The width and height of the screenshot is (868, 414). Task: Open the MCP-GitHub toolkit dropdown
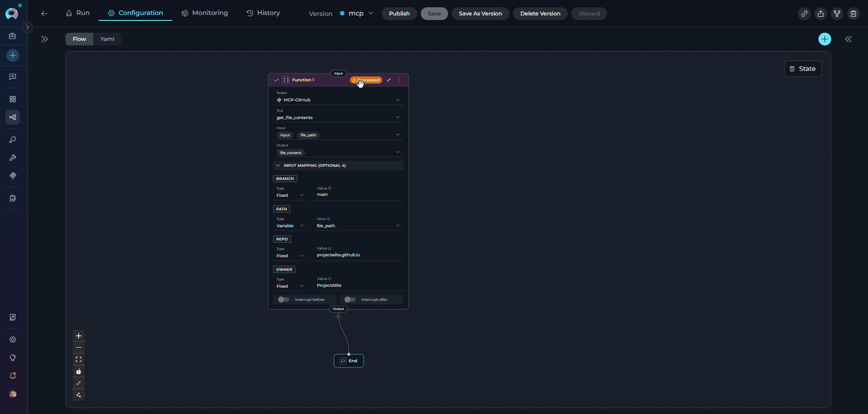click(338, 100)
